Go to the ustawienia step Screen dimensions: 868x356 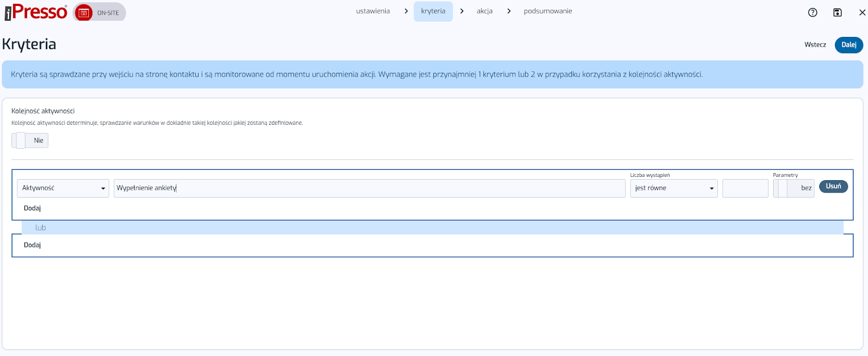click(x=373, y=11)
